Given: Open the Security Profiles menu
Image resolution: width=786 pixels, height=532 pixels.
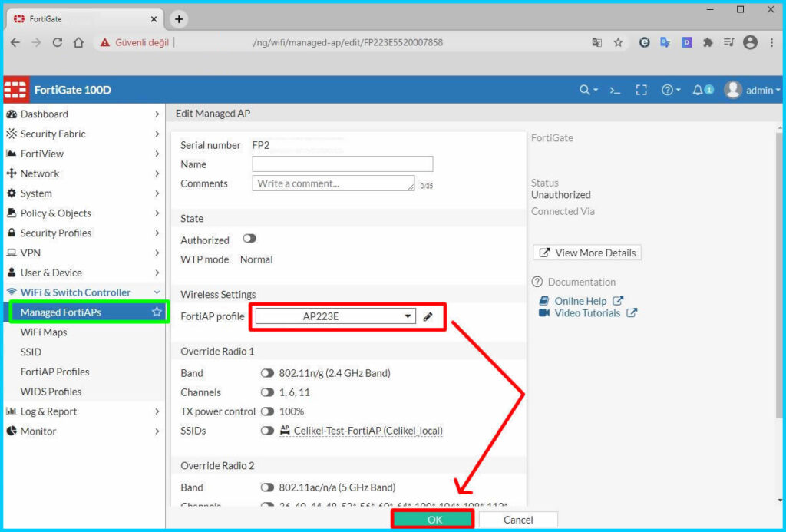Looking at the screenshot, I should pos(83,233).
